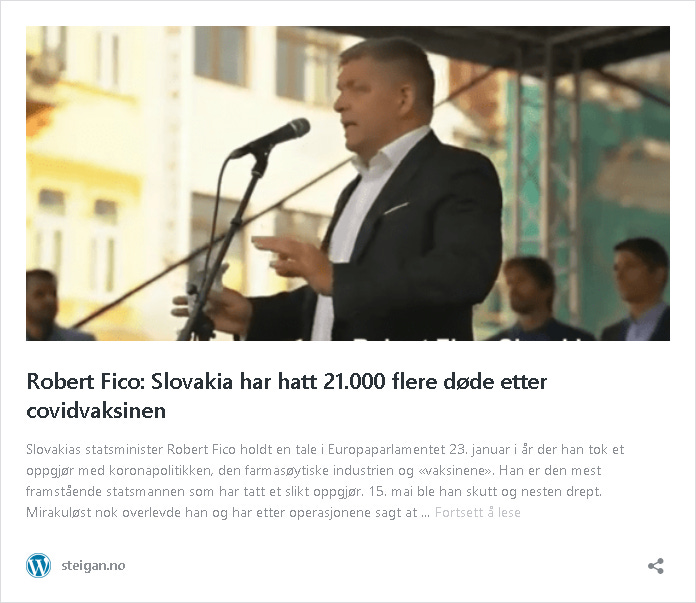Click the WordPress logo icon
The height and width of the screenshot is (603, 696).
coord(38,565)
